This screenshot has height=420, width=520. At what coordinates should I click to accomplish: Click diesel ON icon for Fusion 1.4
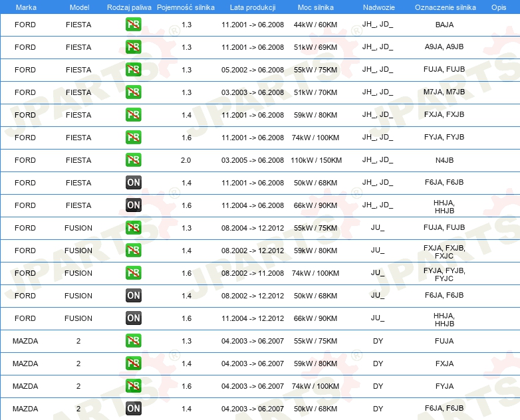tap(133, 296)
